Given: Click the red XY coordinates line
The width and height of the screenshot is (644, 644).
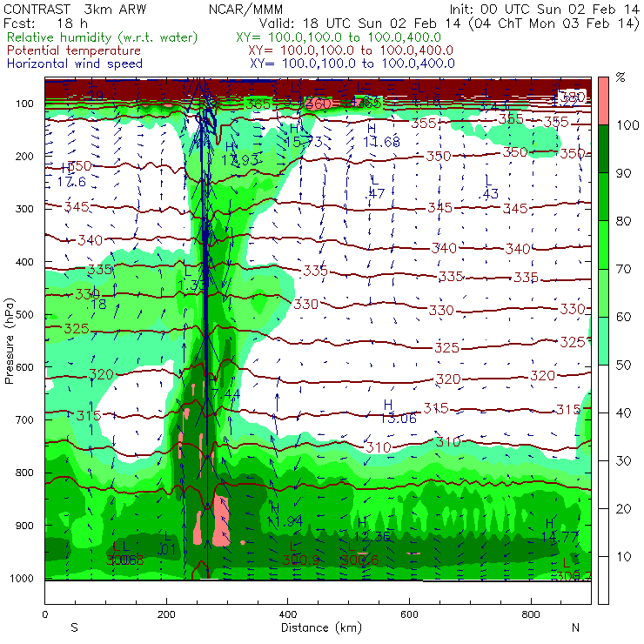Looking at the screenshot, I should point(351,50).
